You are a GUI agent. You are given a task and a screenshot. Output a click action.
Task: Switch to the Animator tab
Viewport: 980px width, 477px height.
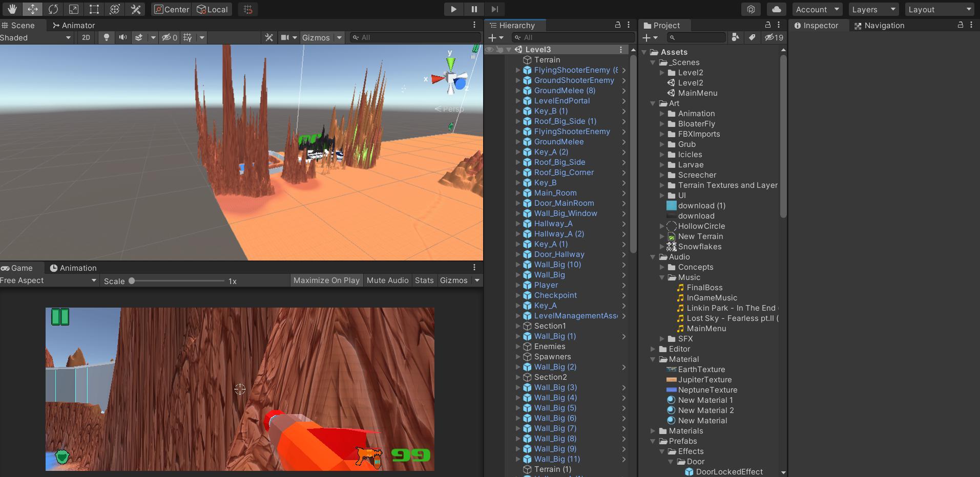(74, 25)
